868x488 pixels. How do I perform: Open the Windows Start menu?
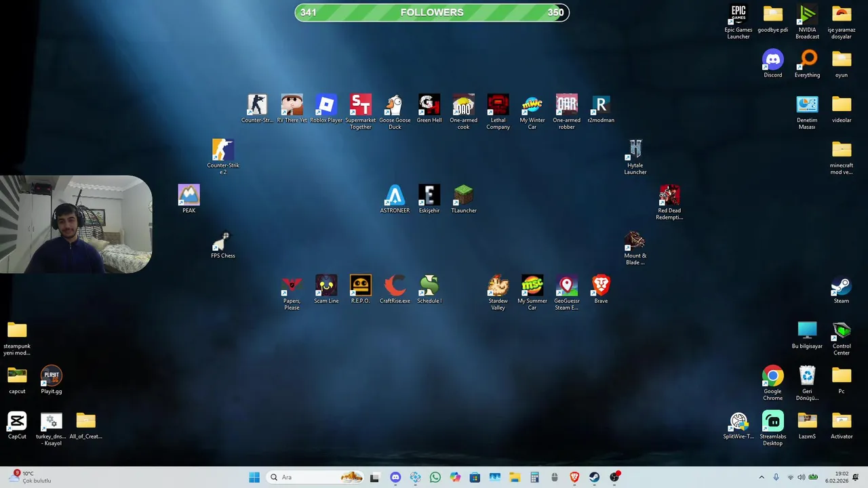[x=254, y=477]
